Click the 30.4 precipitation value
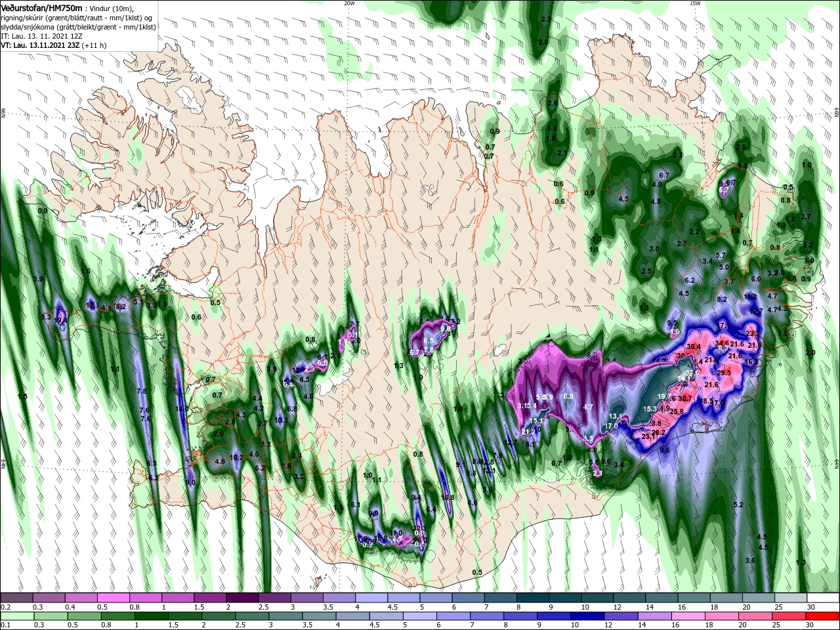This screenshot has height=630, width=840. (x=694, y=346)
